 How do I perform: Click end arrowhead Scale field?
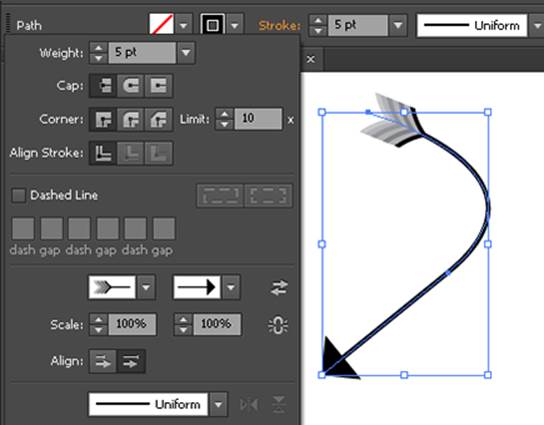coord(217,324)
